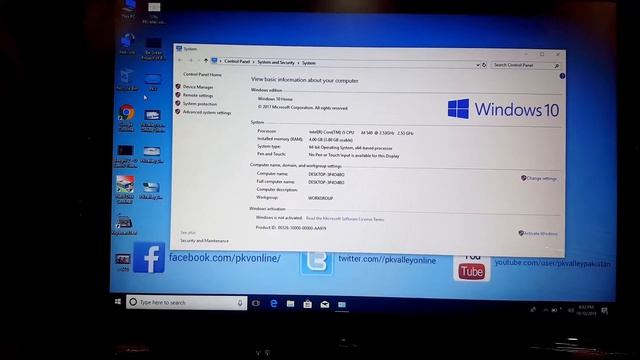Click the forward navigation arrow
The width and height of the screenshot is (640, 360).
pyautogui.click(x=191, y=60)
